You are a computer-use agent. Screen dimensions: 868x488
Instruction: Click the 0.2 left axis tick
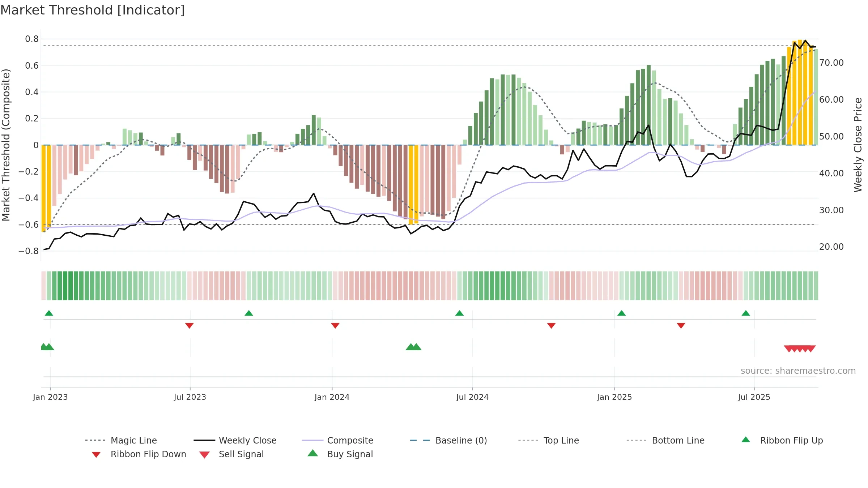click(x=32, y=119)
